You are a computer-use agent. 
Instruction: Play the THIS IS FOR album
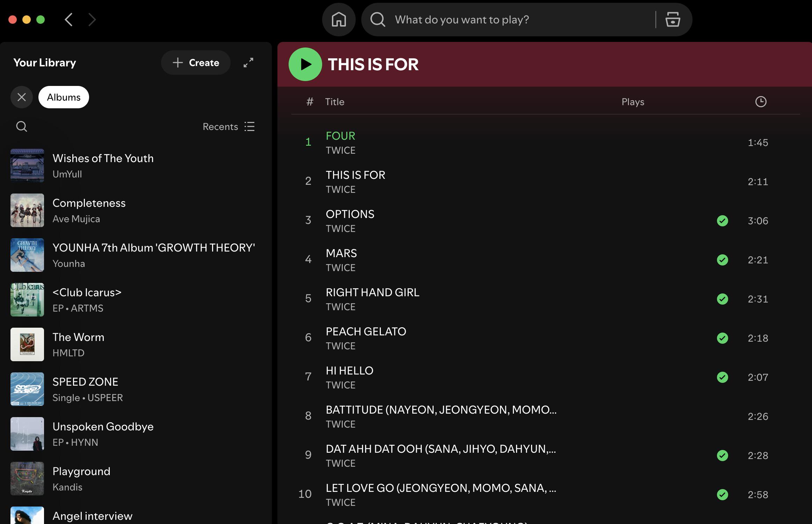point(305,64)
